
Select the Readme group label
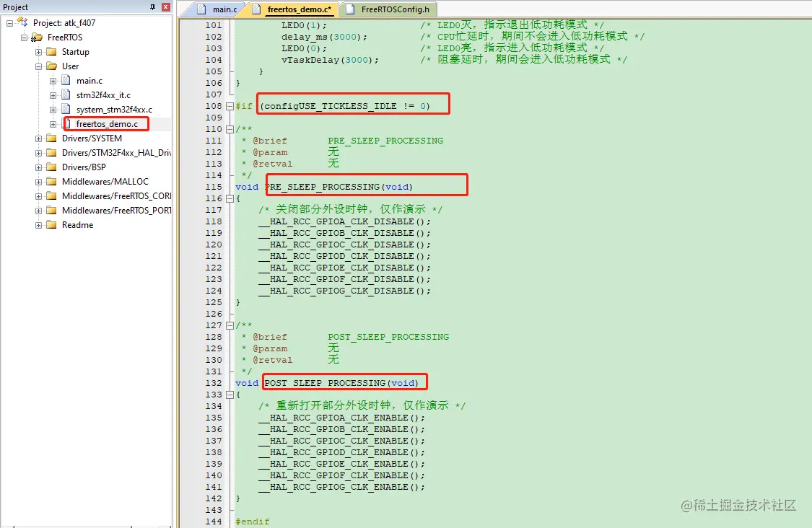(x=78, y=225)
